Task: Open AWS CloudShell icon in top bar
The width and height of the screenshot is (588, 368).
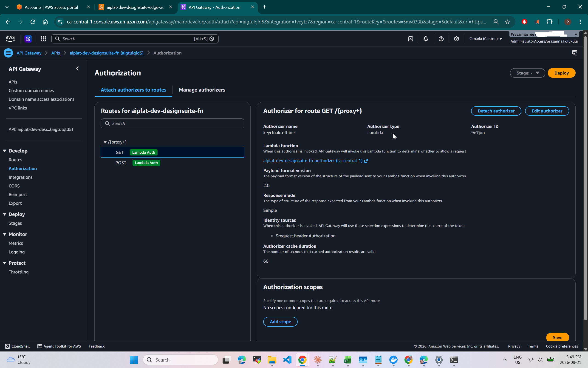Action: 410,39
